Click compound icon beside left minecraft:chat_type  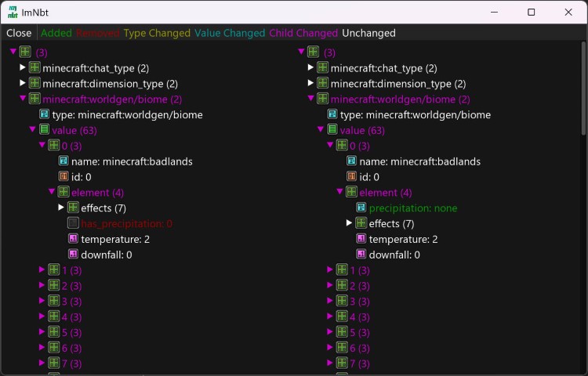point(34,67)
